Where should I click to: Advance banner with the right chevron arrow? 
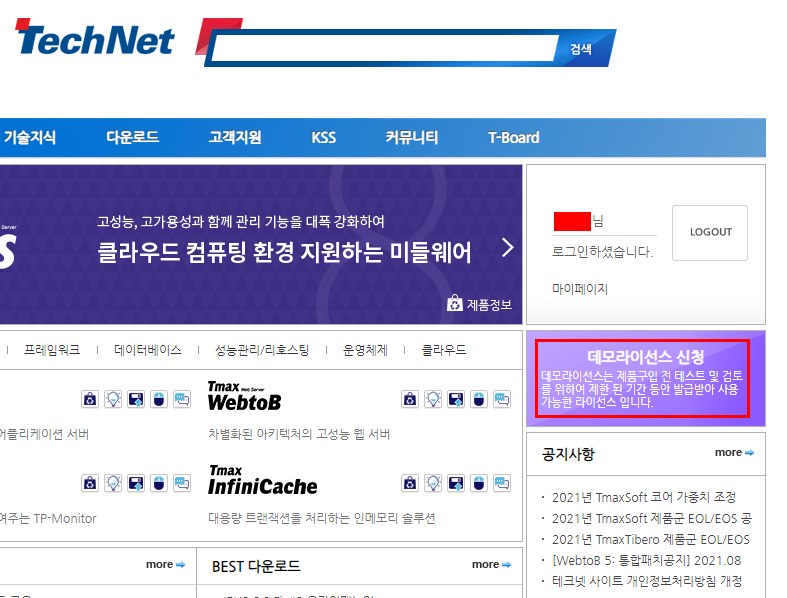508,248
